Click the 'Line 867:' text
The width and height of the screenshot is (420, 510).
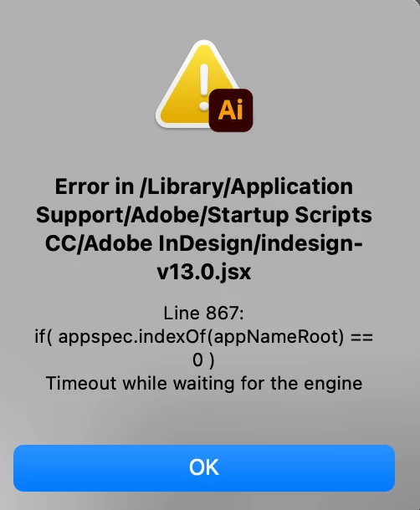tap(204, 314)
